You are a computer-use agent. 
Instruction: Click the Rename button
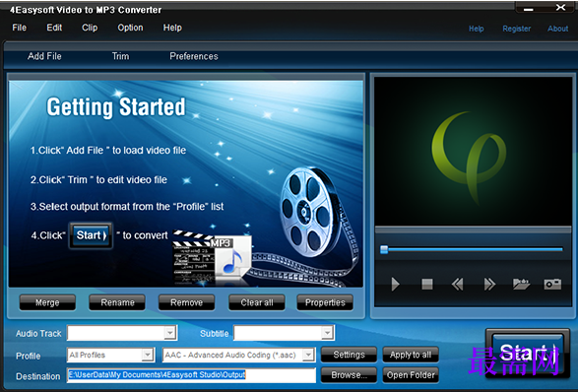pyautogui.click(x=117, y=302)
